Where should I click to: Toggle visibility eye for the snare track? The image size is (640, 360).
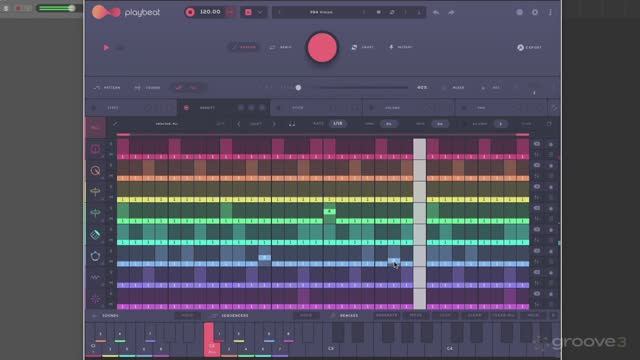[x=537, y=165]
